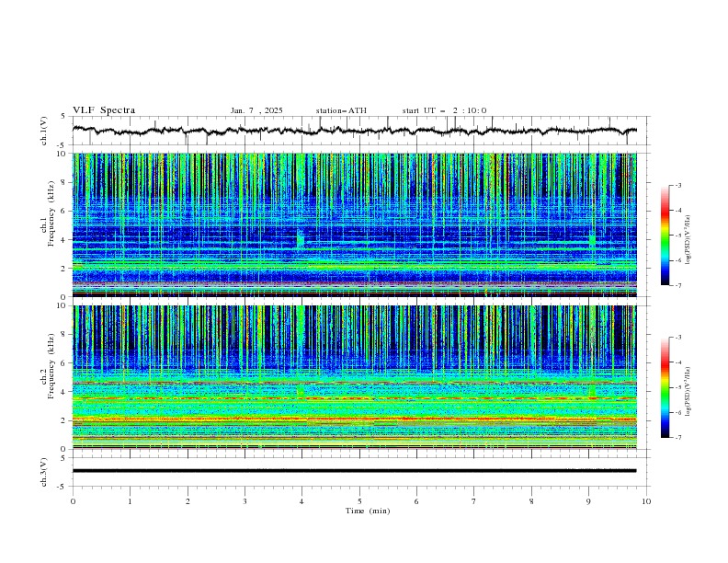
Task: Select the date "Jan. 7 , 2025"
Action: coord(256,110)
